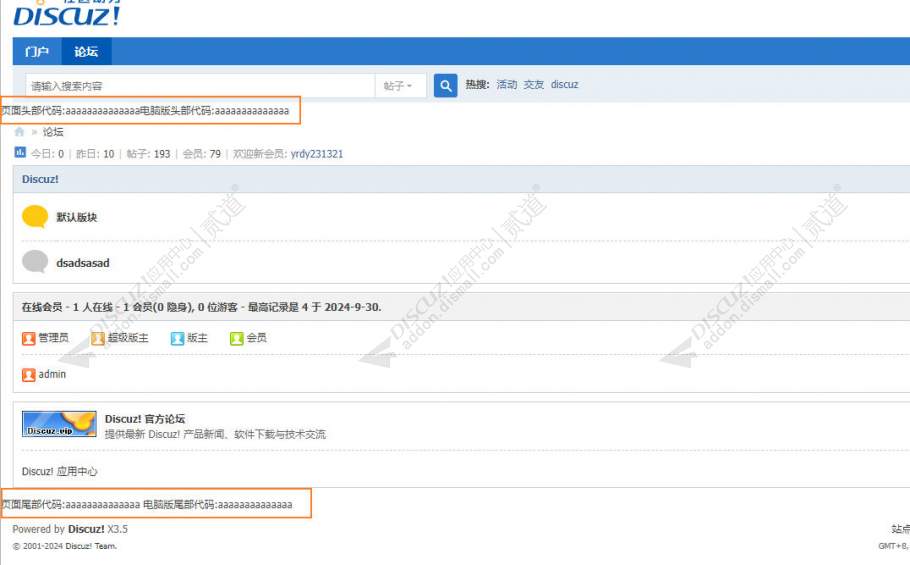Open the admin user link

point(52,375)
